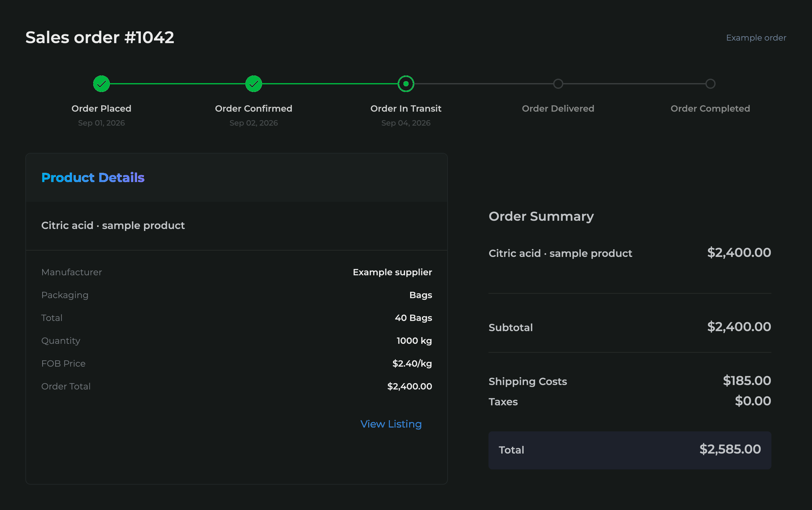Screen dimensions: 812x510
Task: Open the View Listing link
Action: point(391,424)
